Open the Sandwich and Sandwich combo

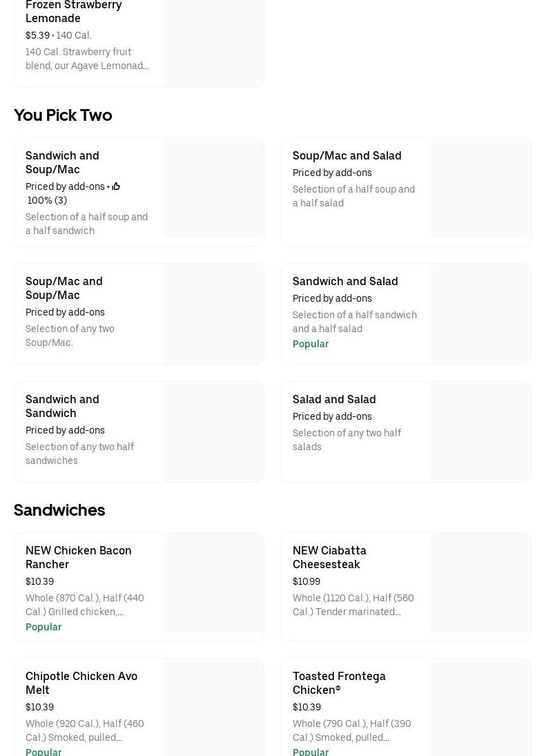(62, 406)
